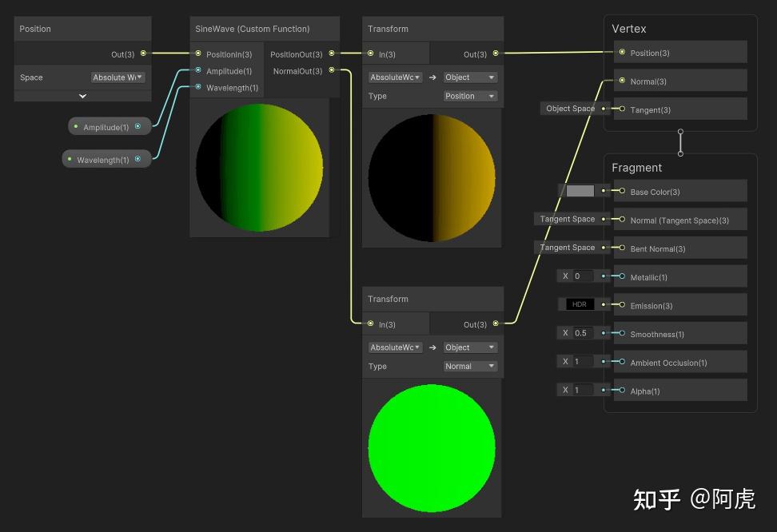Click the Amplitude(1) input port on SineWave
This screenshot has width=777, height=532.
[197, 70]
